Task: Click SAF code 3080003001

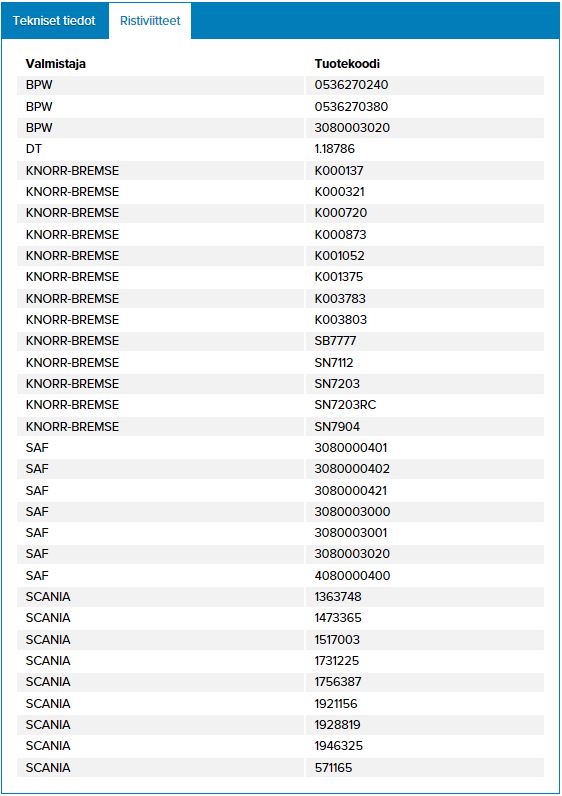Action: tap(351, 533)
